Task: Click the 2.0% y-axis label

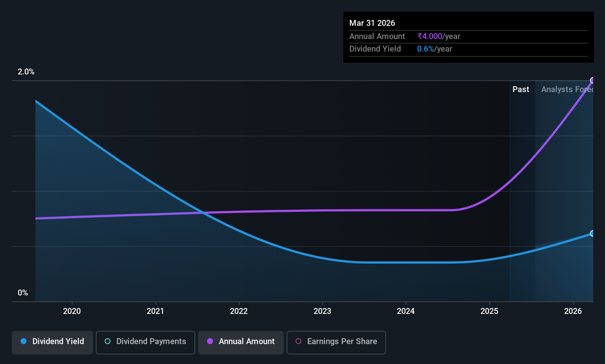Action: 26,72
